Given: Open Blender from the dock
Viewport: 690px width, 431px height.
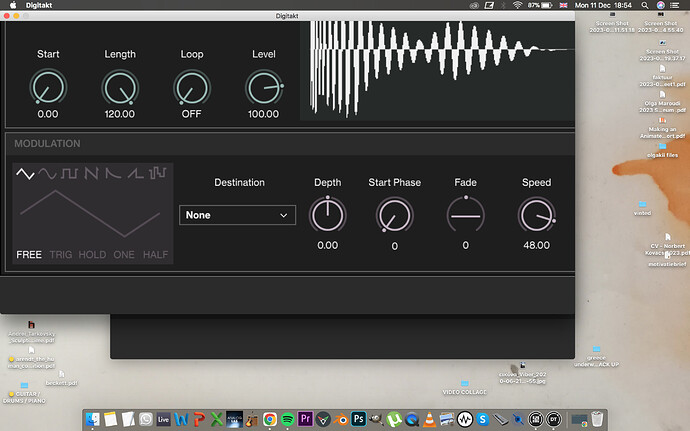Looking at the screenshot, I should [341, 419].
